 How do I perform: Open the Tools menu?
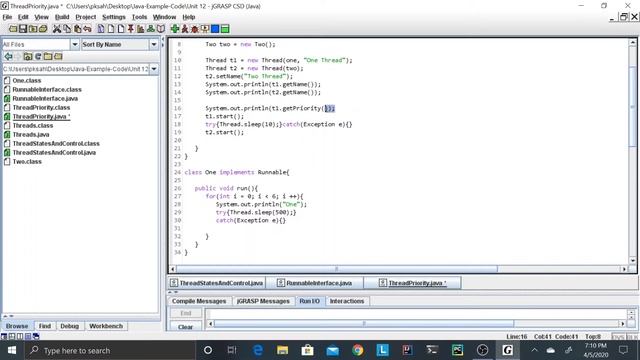[139, 17]
